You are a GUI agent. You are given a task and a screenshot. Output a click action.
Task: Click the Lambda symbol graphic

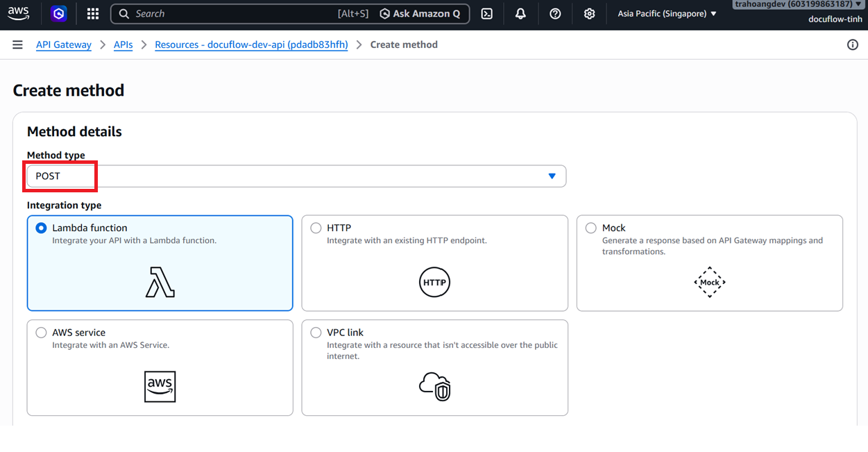coord(160,282)
